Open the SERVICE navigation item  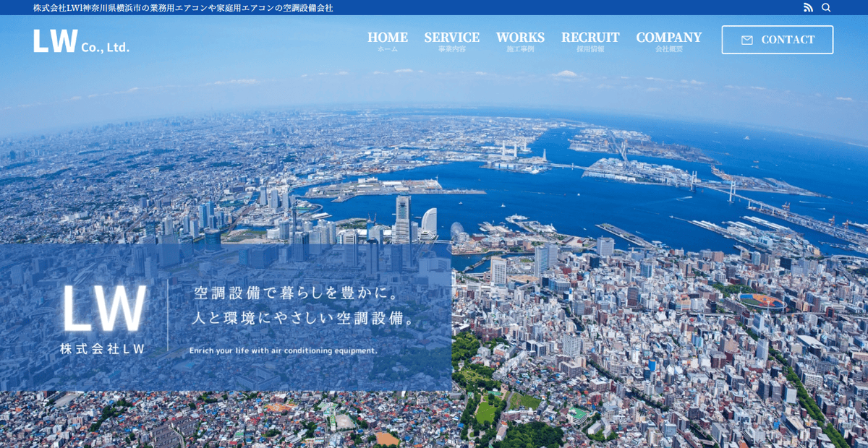(x=452, y=36)
